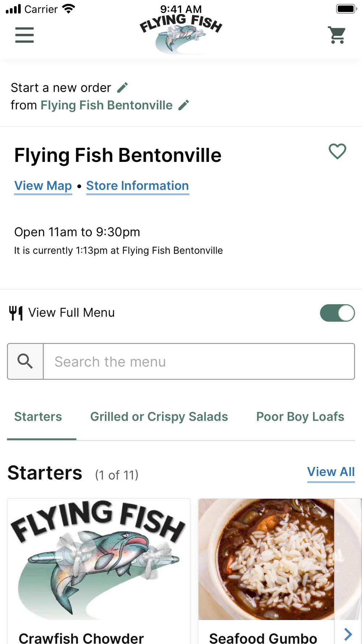This screenshot has height=644, width=362.
Task: Open the Poor Boy Loafs tab
Action: pos(300,417)
